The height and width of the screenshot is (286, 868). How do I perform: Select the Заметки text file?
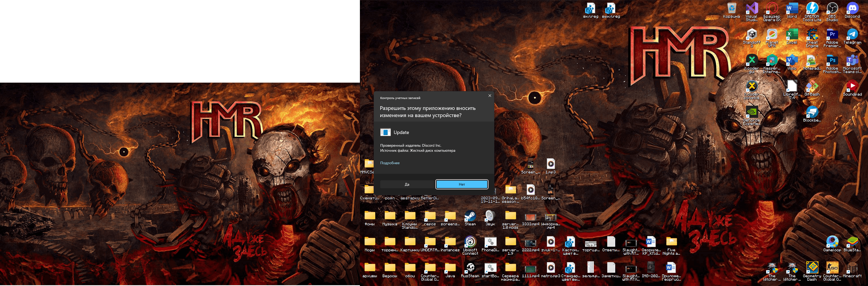coord(611,270)
